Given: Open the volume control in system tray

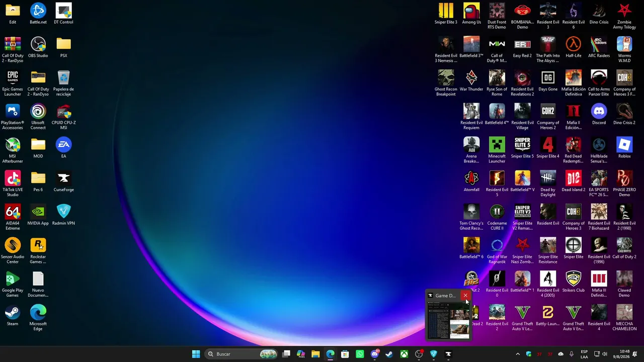Looking at the screenshot, I should [605, 354].
